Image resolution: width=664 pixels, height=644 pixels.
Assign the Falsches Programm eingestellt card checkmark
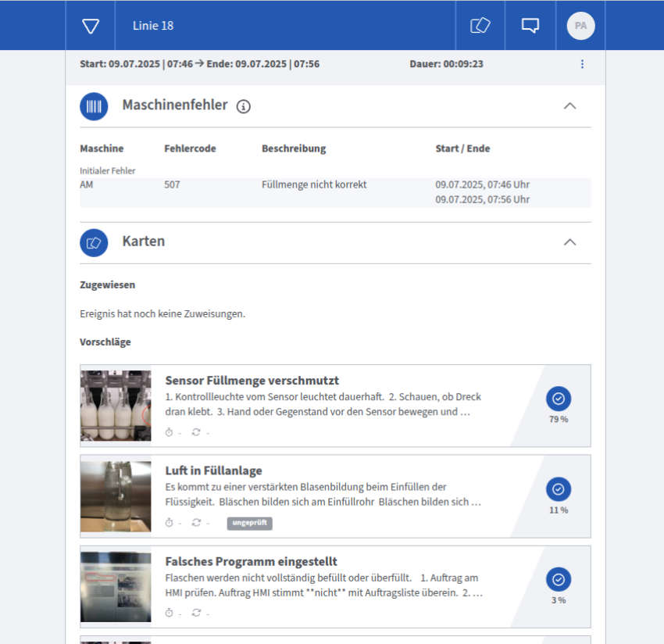point(558,580)
